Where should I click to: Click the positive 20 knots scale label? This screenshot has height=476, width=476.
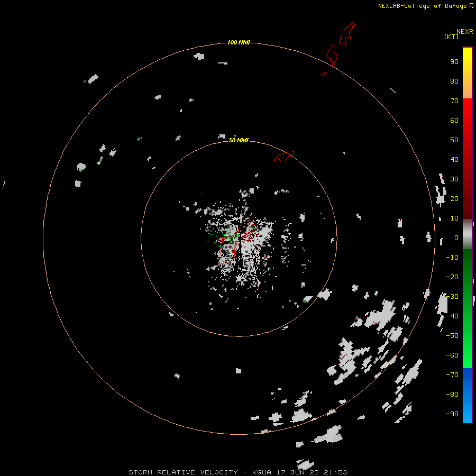coord(454,198)
